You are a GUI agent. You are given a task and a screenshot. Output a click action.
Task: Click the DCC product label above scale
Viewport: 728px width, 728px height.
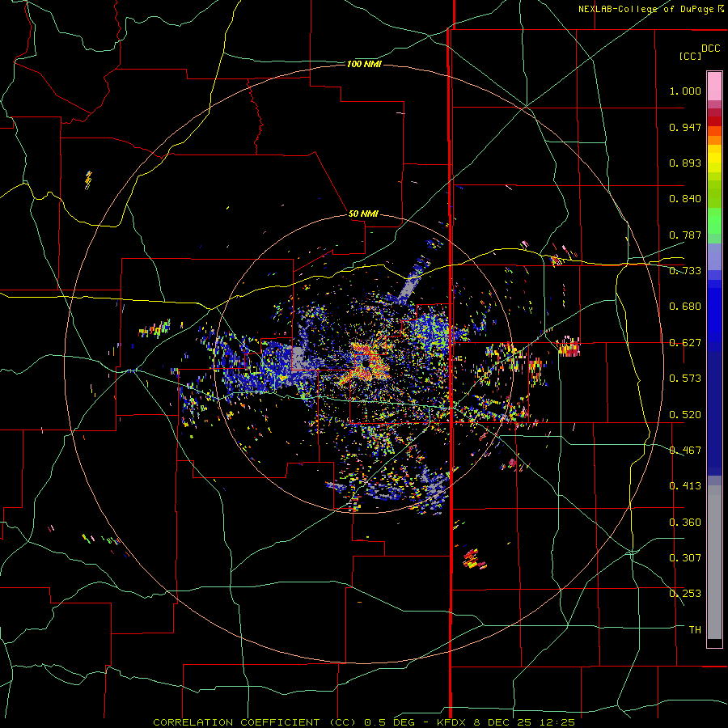[710, 49]
